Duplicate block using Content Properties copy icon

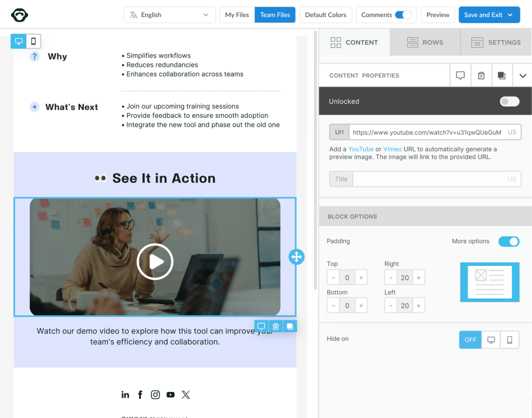pyautogui.click(x=502, y=75)
